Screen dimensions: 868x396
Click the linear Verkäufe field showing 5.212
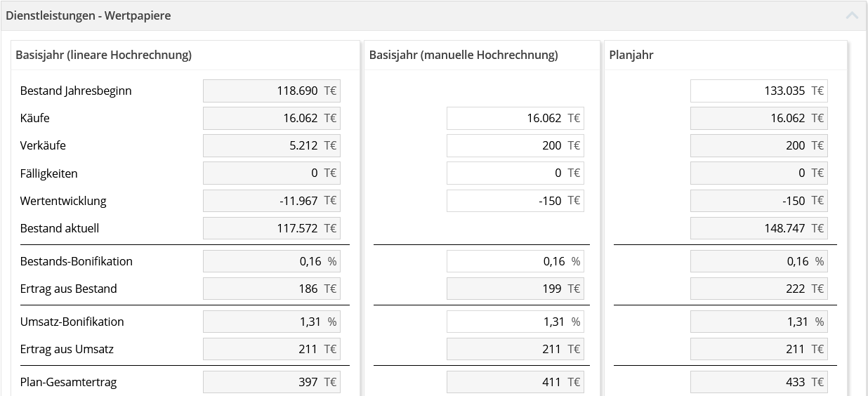pos(271,145)
